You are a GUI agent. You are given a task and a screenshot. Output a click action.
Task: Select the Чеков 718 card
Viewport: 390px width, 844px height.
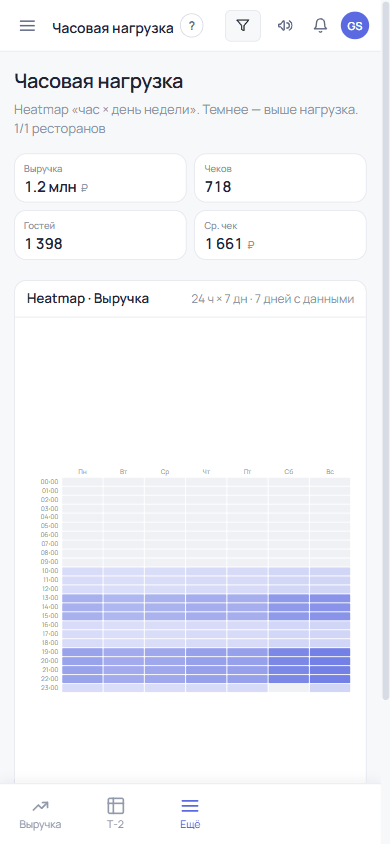(x=280, y=178)
